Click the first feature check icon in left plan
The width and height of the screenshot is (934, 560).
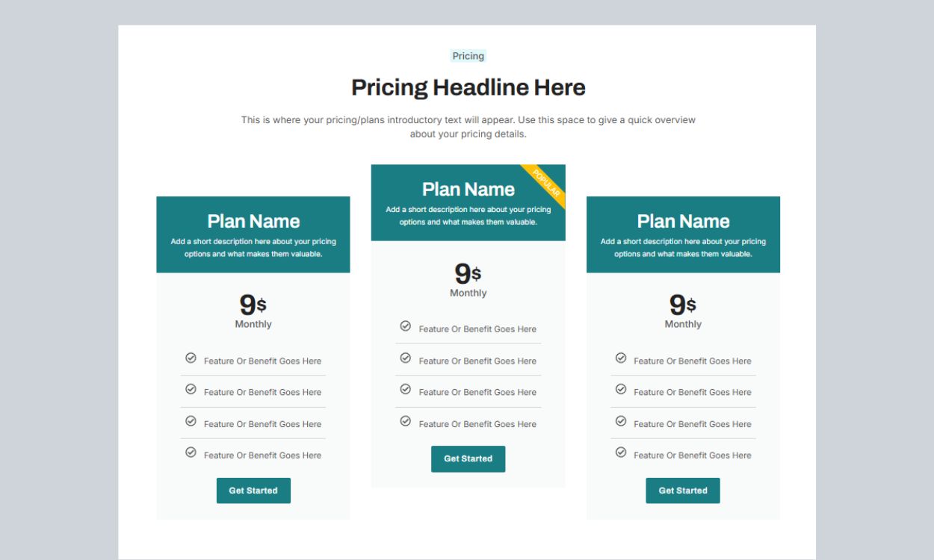(x=191, y=358)
